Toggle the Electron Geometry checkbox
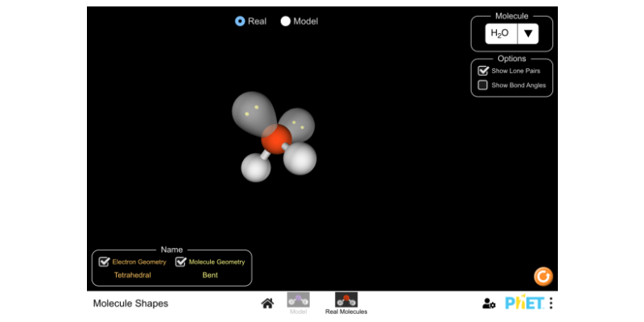The image size is (644, 322). coord(104,262)
